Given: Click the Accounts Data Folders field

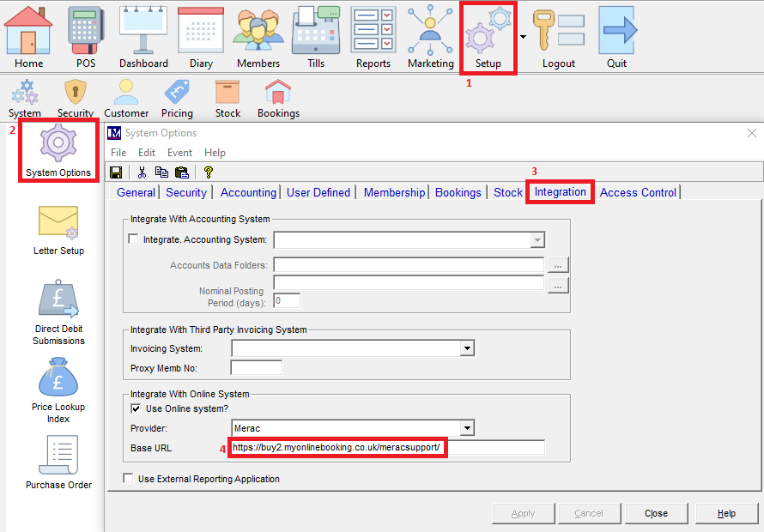Looking at the screenshot, I should 409,264.
